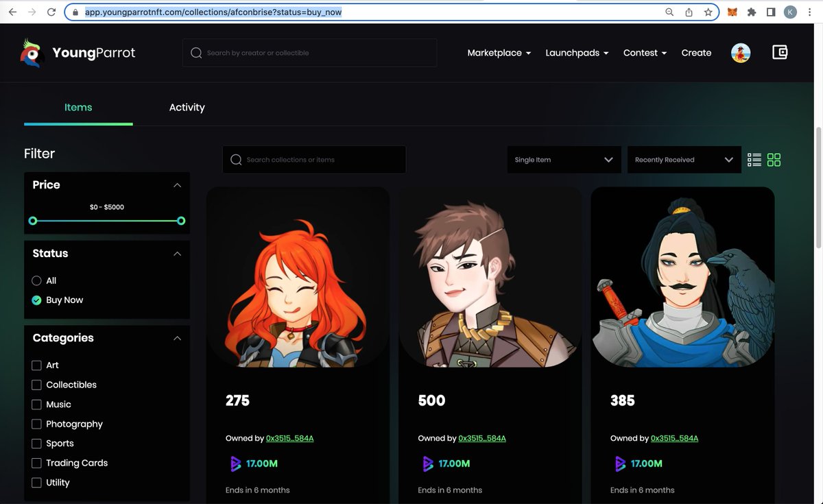Viewport: 823px width, 504px height.
Task: Click Create in the navigation
Action: [696, 53]
